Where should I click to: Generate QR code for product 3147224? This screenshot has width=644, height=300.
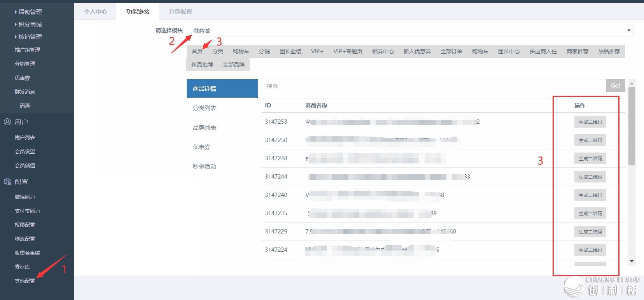590,250
